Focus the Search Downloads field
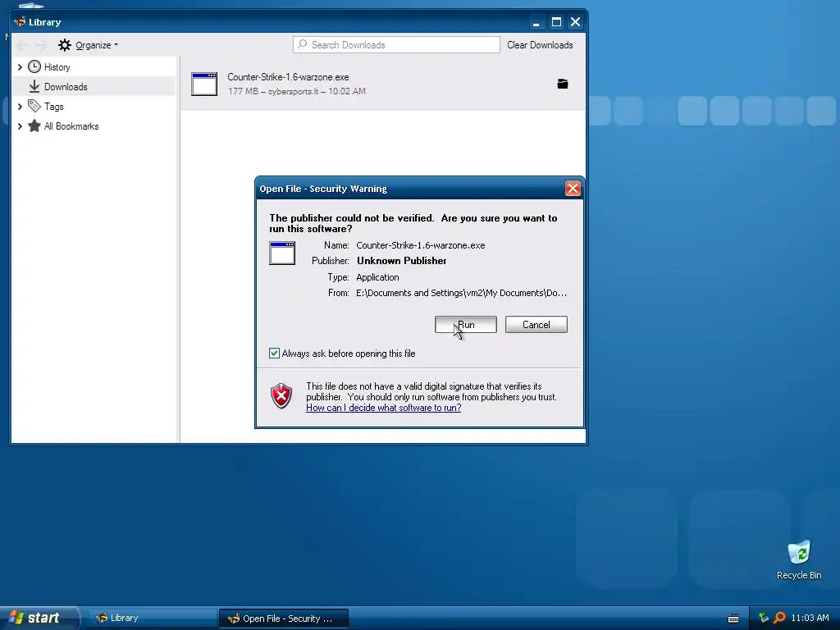 click(x=396, y=45)
